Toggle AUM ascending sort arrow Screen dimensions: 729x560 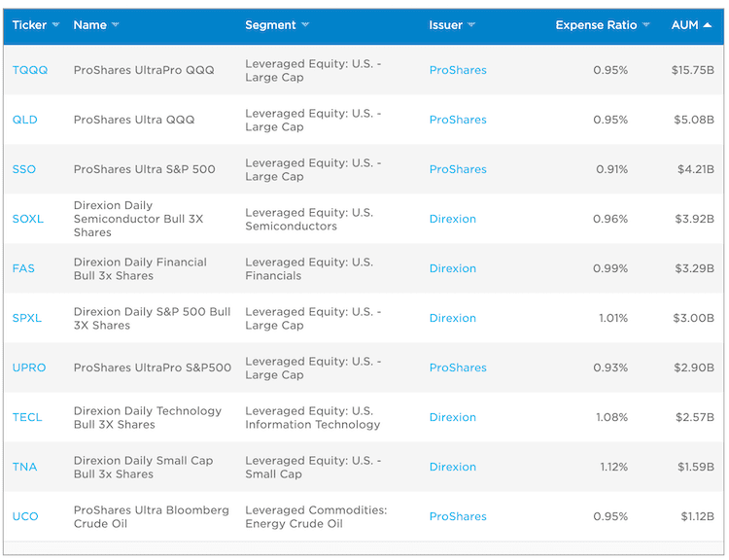point(708,25)
